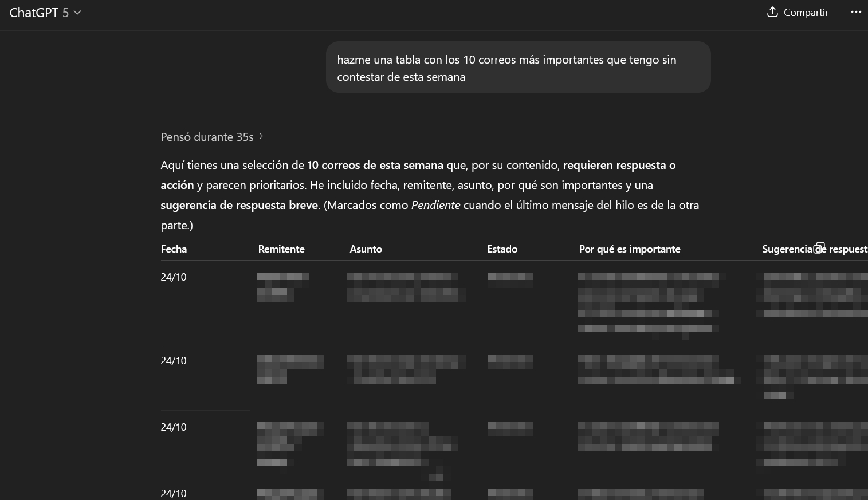Click the first row's 24/10 date cell

tap(174, 277)
